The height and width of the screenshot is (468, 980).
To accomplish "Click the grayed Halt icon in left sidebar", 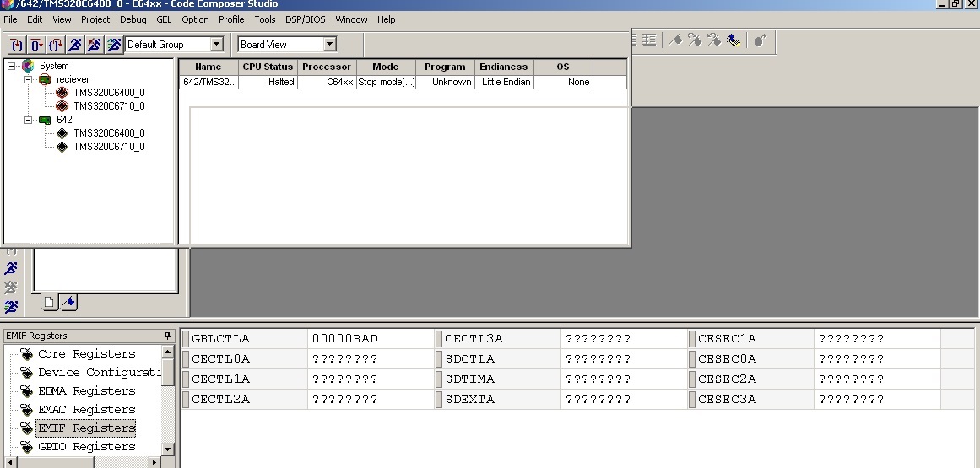I will coord(11,288).
